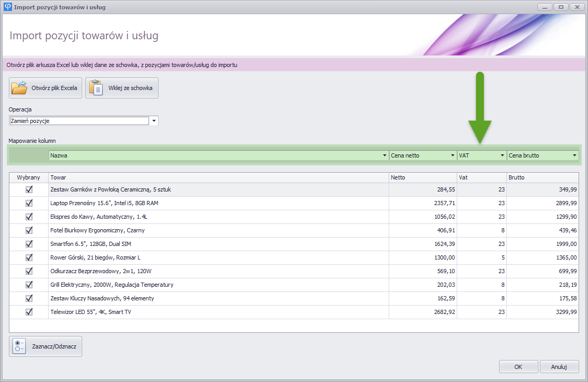
Task: Open the Cena netto mapping dropdown
Action: [x=453, y=155]
